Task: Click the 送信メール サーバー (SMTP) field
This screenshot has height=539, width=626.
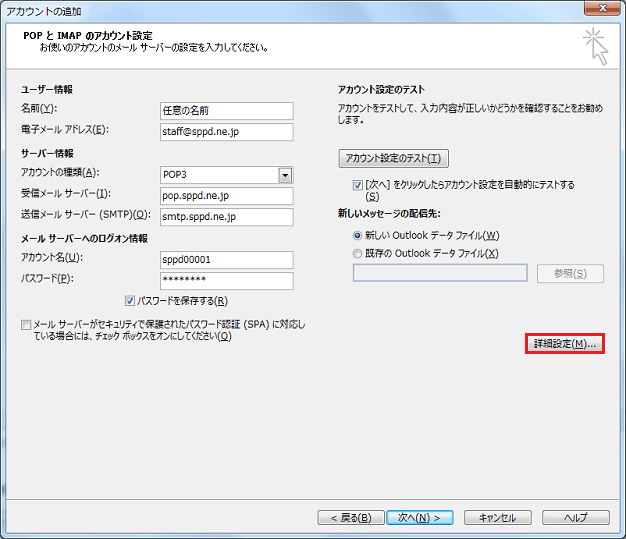Action: 226,217
